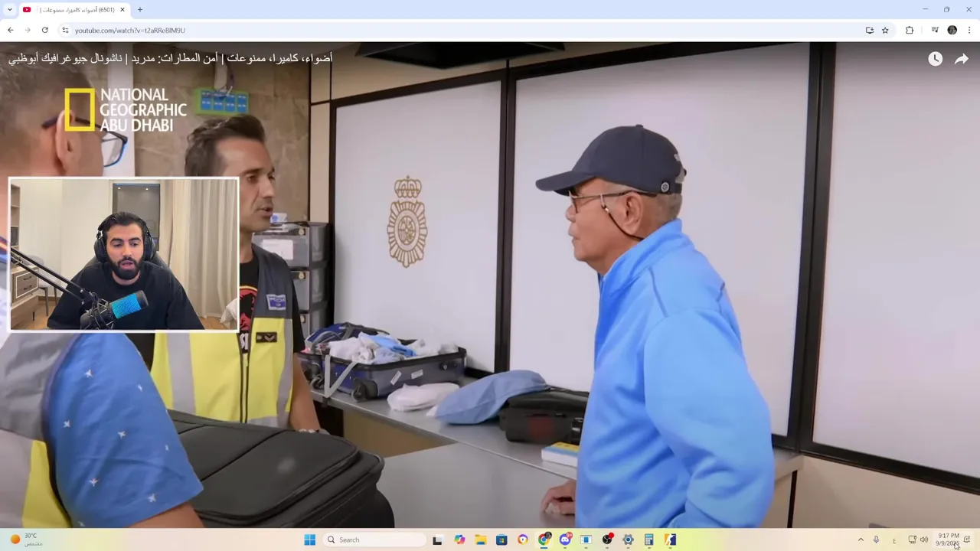Open OBS Studio from taskbar
980x551 pixels.
[607, 540]
